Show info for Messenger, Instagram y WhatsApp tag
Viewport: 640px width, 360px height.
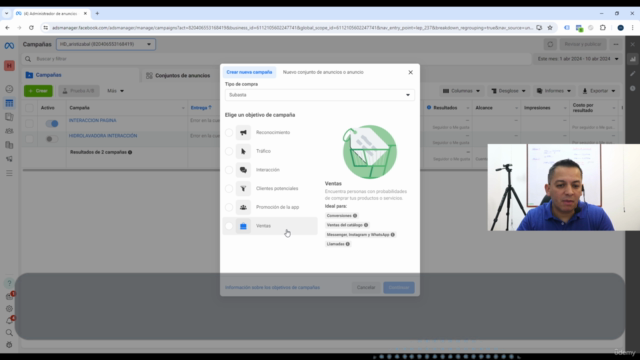point(393,235)
